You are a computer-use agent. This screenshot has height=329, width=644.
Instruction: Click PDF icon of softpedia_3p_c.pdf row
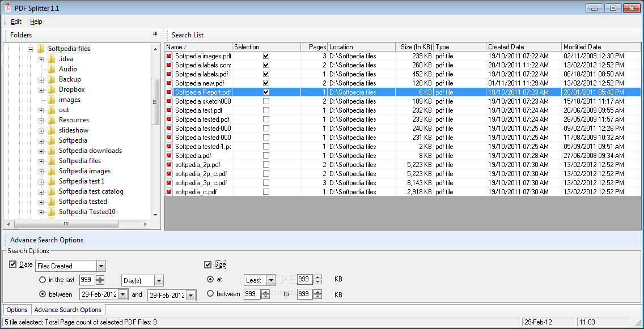[x=169, y=182]
